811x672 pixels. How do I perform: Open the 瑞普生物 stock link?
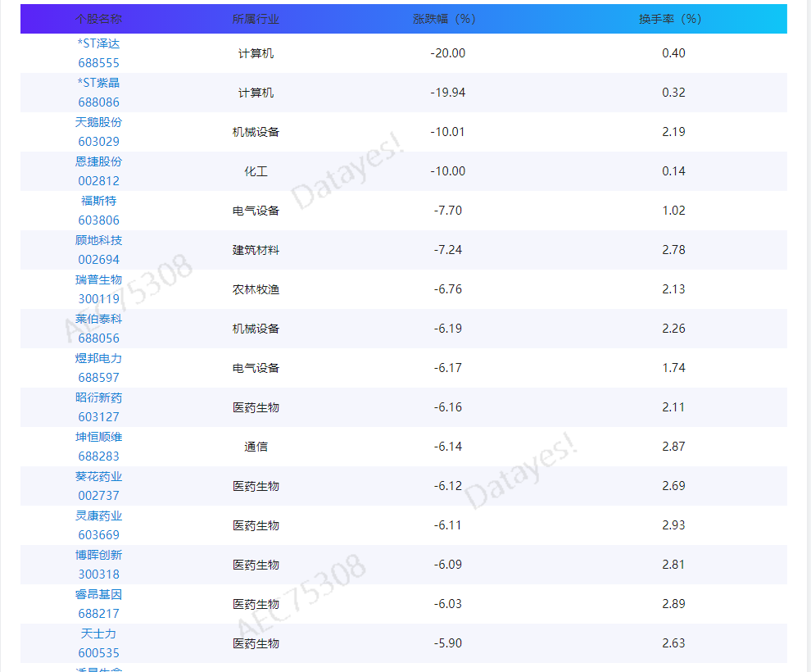pyautogui.click(x=99, y=279)
